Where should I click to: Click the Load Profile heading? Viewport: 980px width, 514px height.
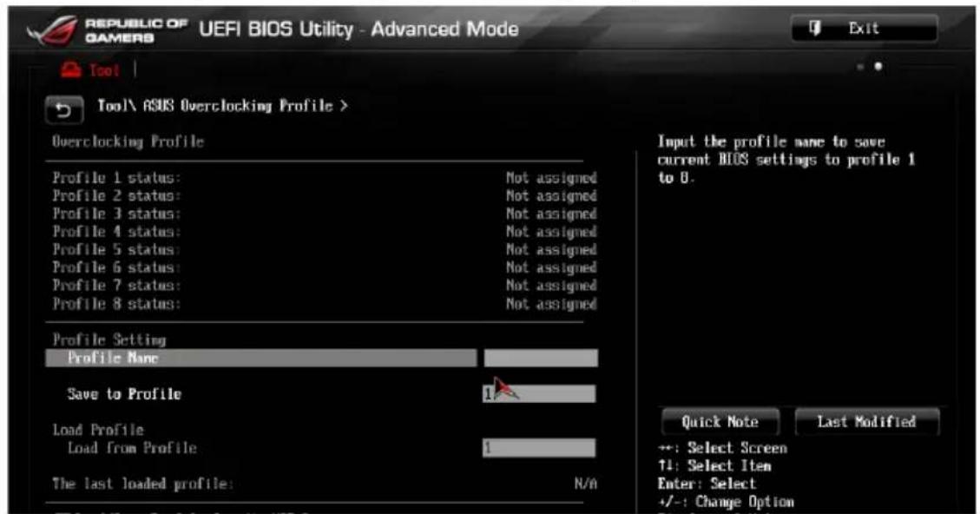click(98, 430)
